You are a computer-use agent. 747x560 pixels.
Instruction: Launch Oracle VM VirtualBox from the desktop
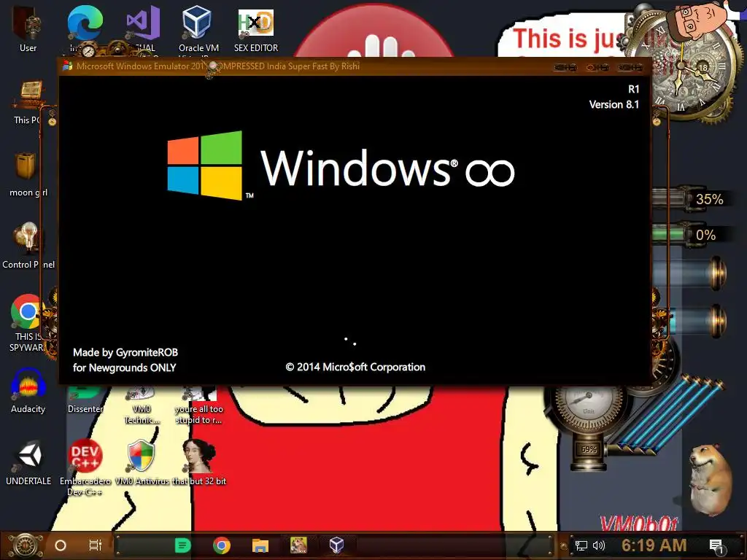pyautogui.click(x=198, y=28)
